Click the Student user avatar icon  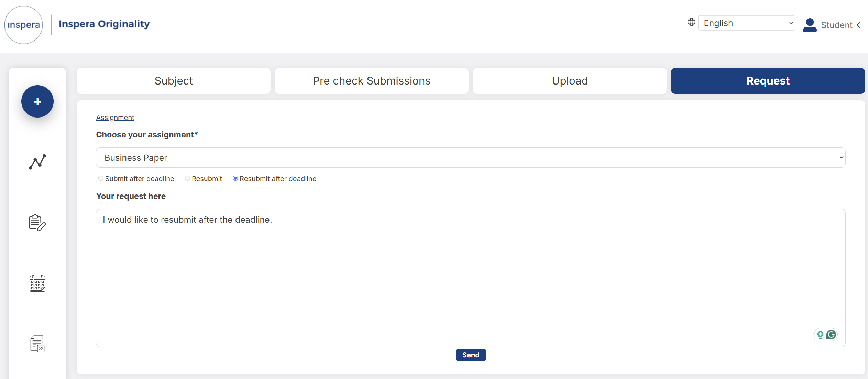point(810,25)
